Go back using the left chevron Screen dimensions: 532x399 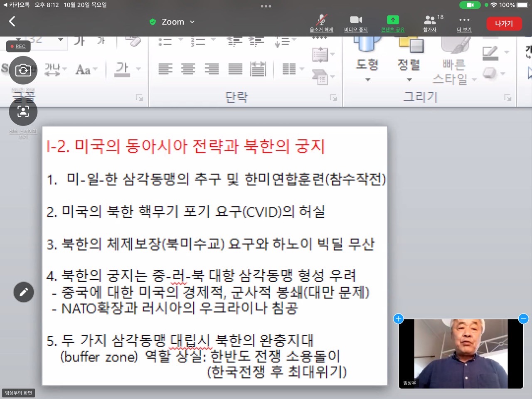click(12, 22)
